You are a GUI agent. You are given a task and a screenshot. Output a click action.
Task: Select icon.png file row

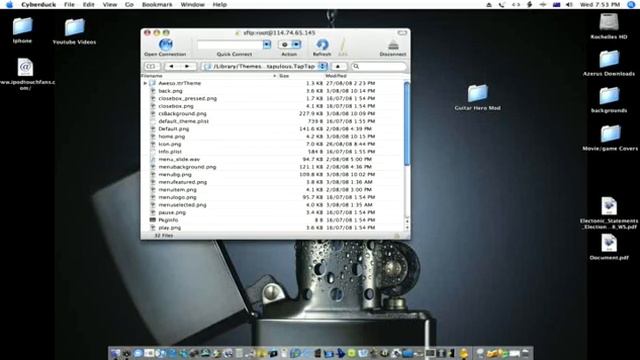pyautogui.click(x=272, y=144)
